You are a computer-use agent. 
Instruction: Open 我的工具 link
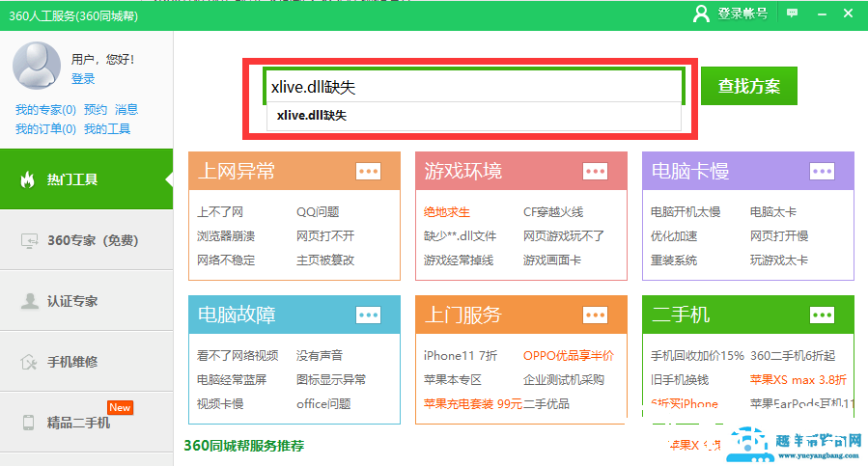click(107, 129)
